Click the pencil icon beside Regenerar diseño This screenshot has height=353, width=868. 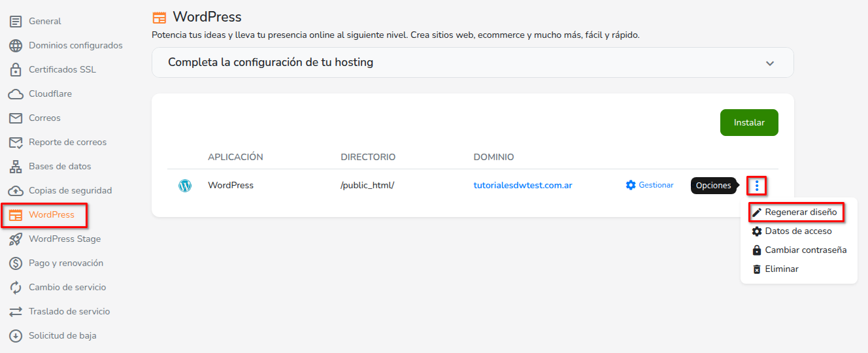pyautogui.click(x=757, y=212)
